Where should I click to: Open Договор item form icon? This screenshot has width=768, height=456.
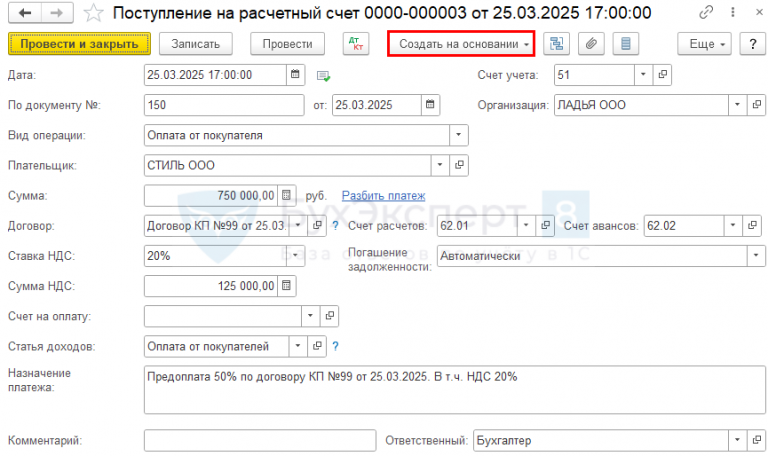tap(317, 225)
